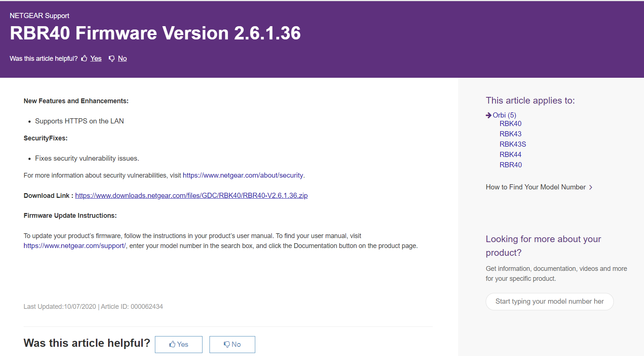Viewport: 644px width, 356px height.
Task: Click the Yes link in the purple header
Action: pyautogui.click(x=96, y=59)
